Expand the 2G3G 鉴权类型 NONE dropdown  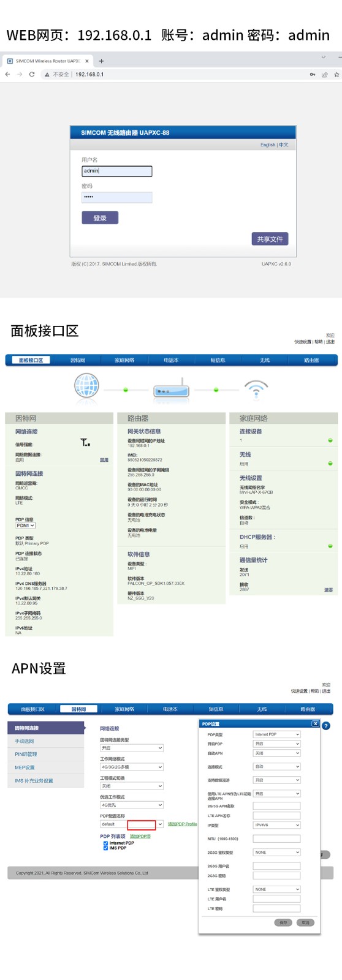click(277, 853)
